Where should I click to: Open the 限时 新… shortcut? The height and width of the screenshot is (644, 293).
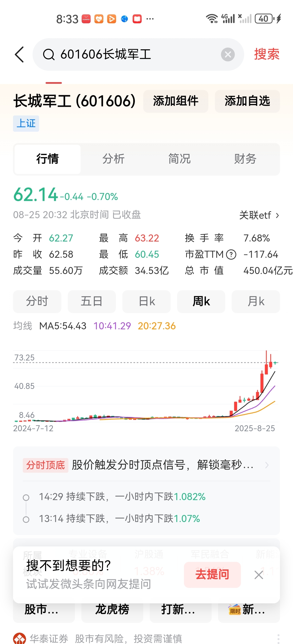click(x=249, y=609)
